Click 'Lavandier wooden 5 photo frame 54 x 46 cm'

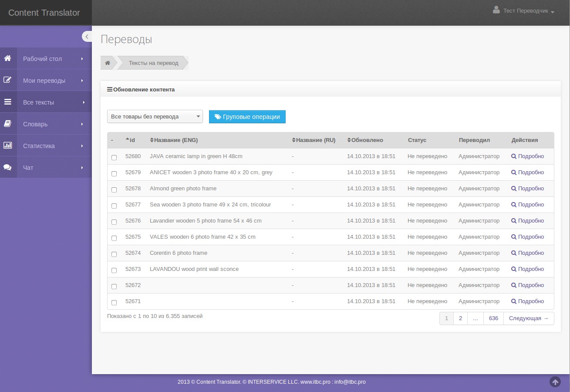(206, 220)
